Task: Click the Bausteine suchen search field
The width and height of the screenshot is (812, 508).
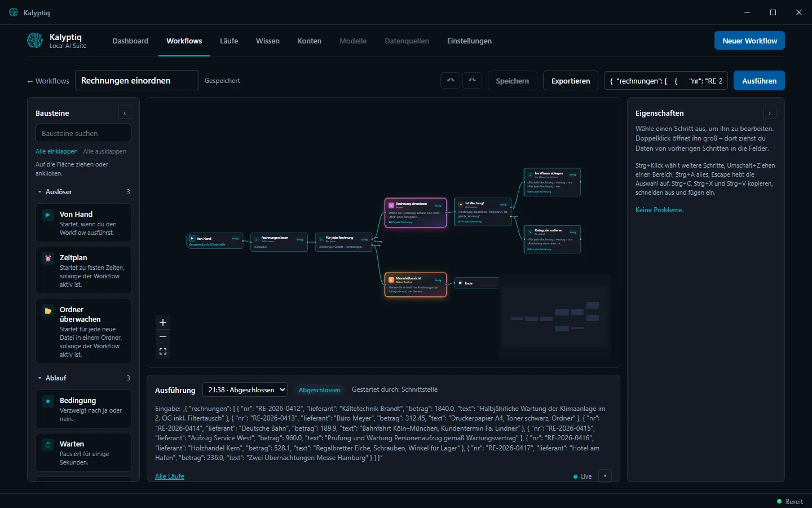Action: [x=83, y=133]
